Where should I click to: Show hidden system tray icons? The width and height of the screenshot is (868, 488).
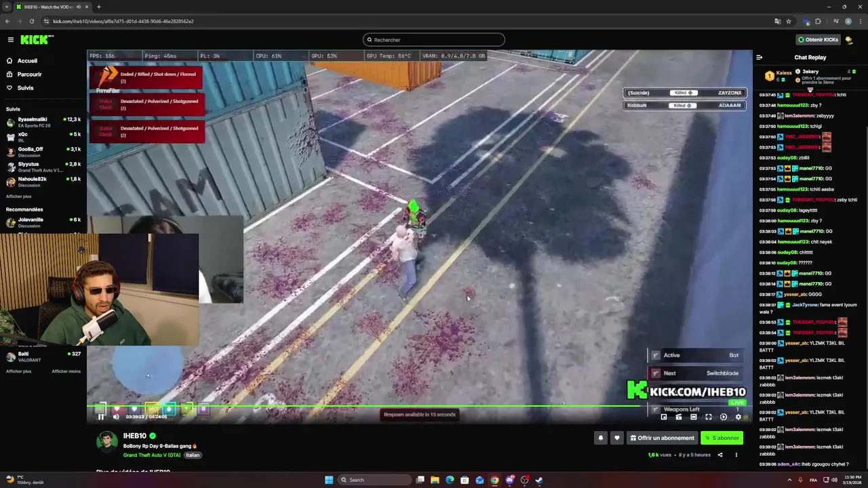pos(789,480)
